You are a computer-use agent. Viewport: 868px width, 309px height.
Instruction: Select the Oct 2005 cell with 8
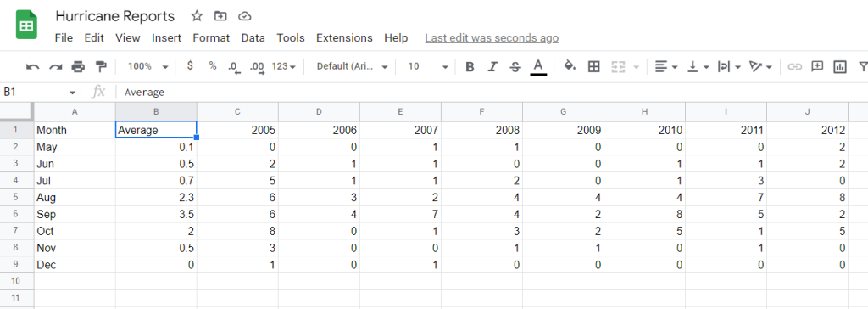pos(237,232)
